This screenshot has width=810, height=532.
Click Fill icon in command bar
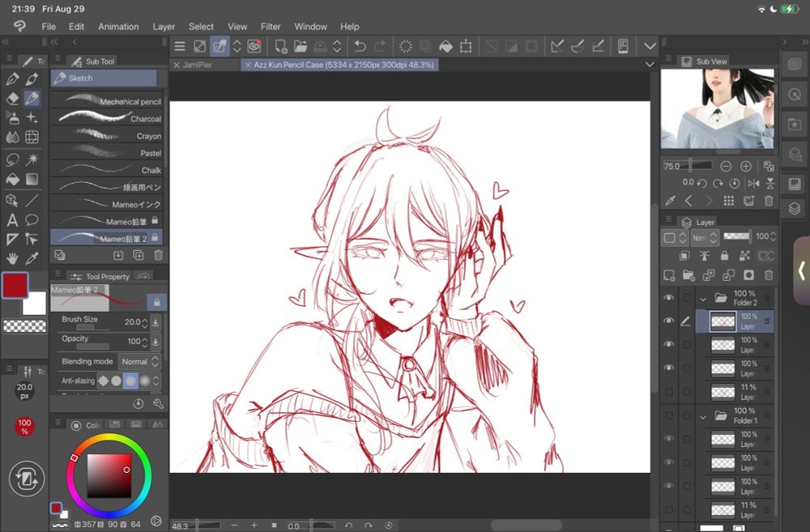(x=446, y=46)
